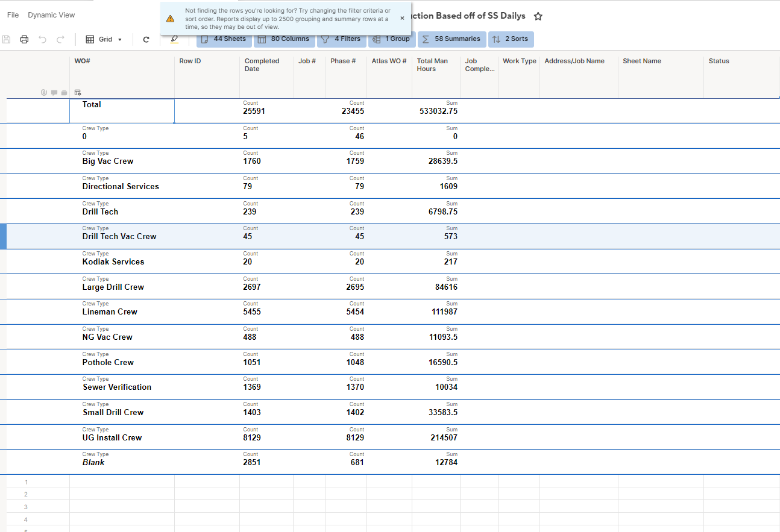The width and height of the screenshot is (780, 532).
Task: Select the Lineman Crew group row
Action: (x=110, y=312)
